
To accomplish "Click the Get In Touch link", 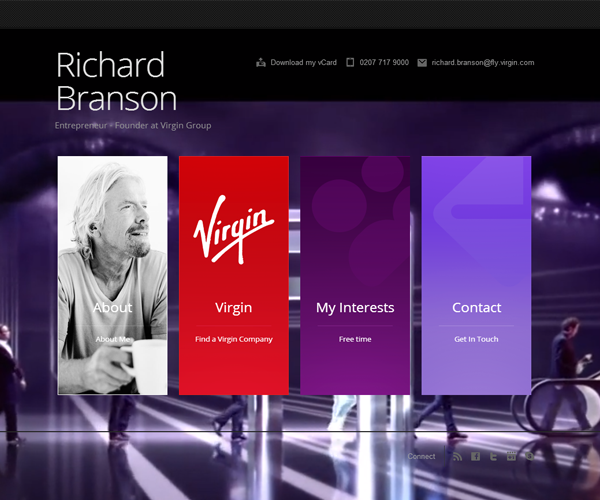I will tap(476, 339).
